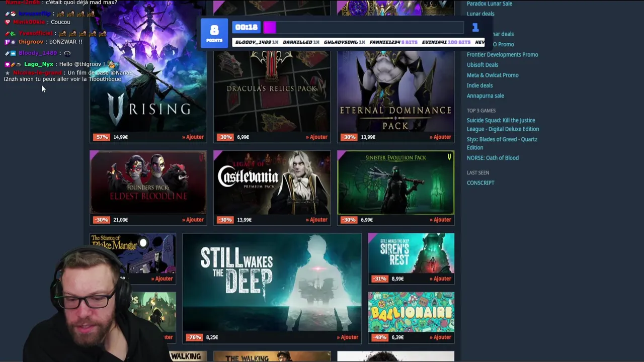Open Suicide Squad Digital Deluxe Edition link
Image resolution: width=644 pixels, height=362 pixels.
coord(503,125)
